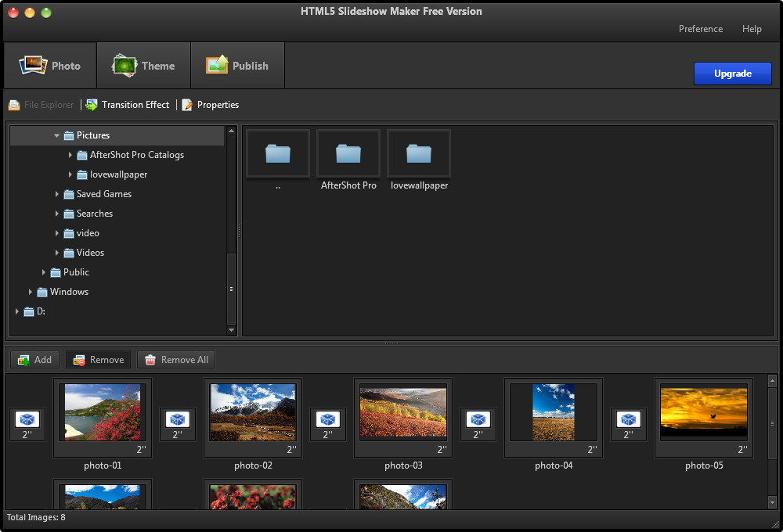Click transition icon before photo-04

pos(478,419)
